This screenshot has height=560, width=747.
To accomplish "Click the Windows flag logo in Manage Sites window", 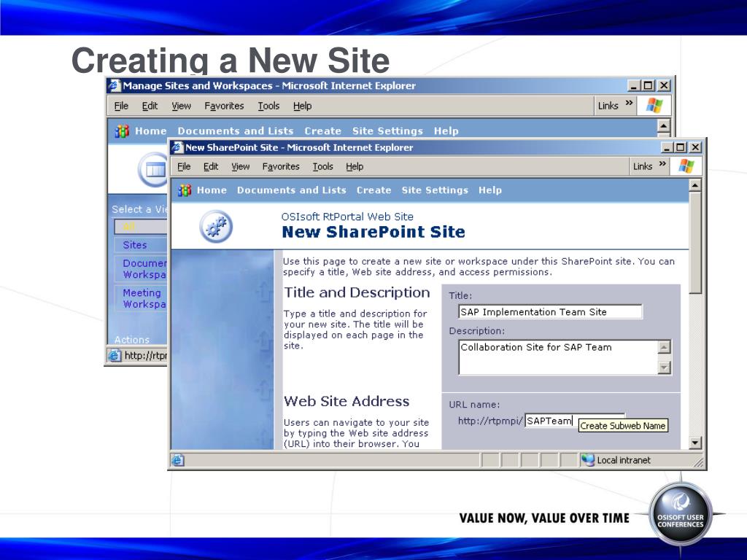I will pos(654,105).
